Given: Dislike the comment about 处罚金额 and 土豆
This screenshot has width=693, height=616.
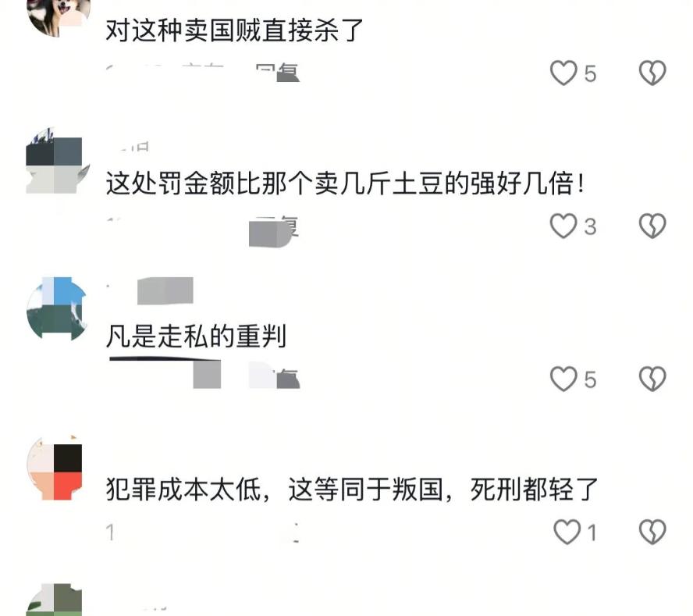Looking at the screenshot, I should coord(652,226).
